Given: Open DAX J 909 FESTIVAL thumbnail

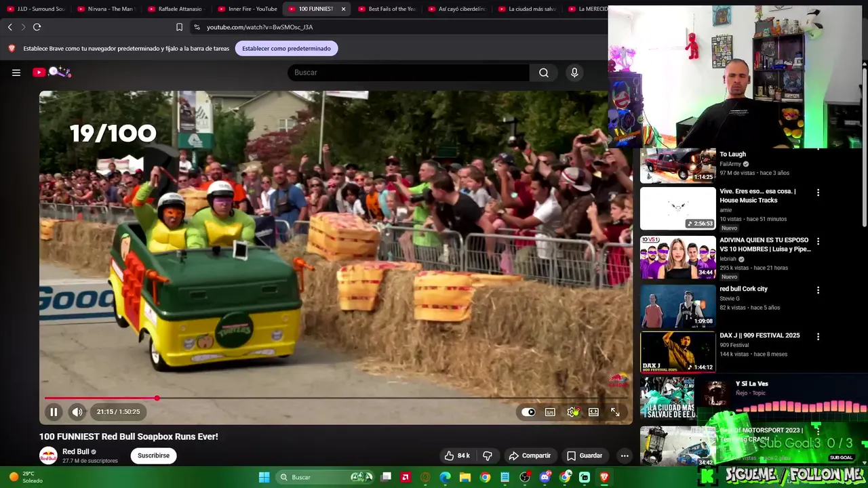Looking at the screenshot, I should click(x=678, y=352).
